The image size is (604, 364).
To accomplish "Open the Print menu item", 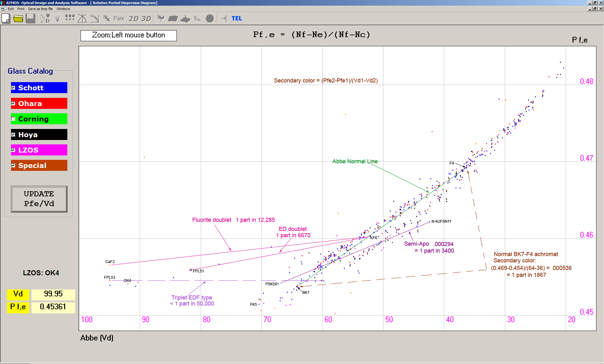I will click(21, 9).
